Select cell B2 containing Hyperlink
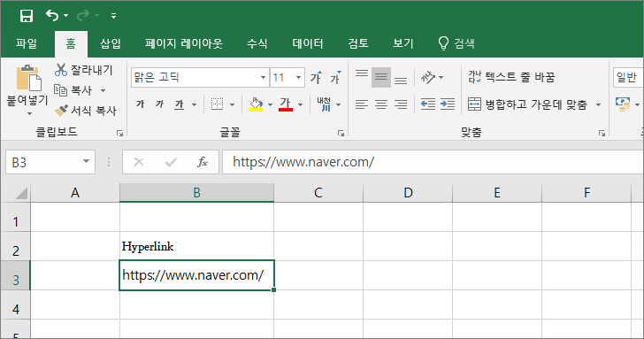Image resolution: width=644 pixels, height=339 pixels. (196, 246)
